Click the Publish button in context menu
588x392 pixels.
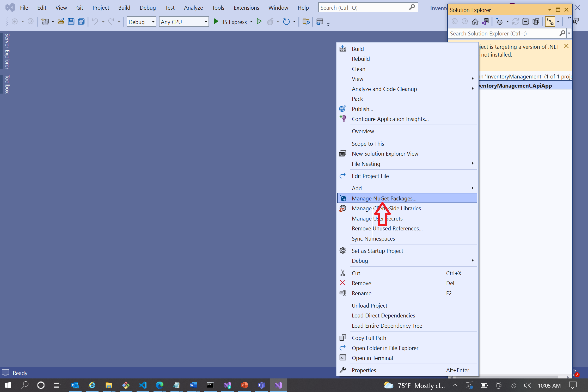coord(362,108)
